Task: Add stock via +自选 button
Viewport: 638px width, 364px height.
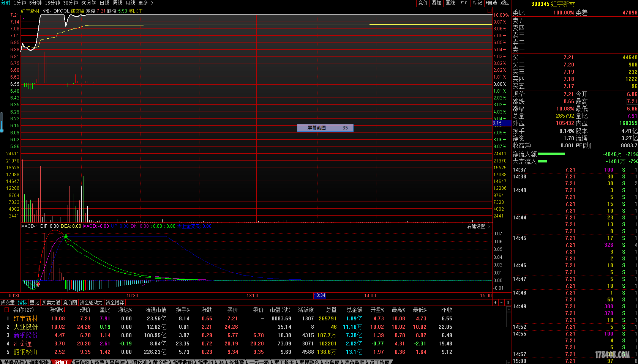Action: pos(491,3)
